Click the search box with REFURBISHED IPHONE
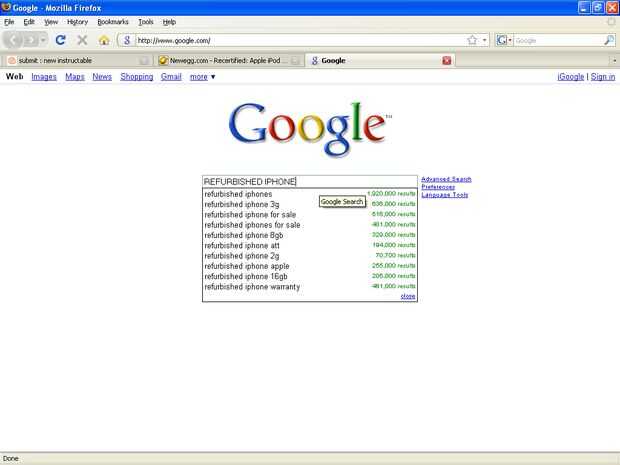The height and width of the screenshot is (465, 620). [x=310, y=181]
